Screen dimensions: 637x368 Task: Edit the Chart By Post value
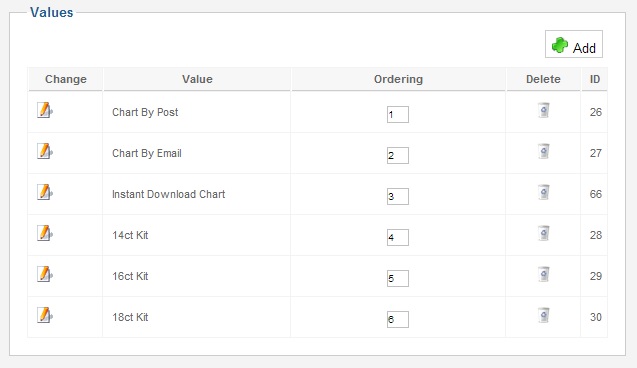pyautogui.click(x=45, y=110)
